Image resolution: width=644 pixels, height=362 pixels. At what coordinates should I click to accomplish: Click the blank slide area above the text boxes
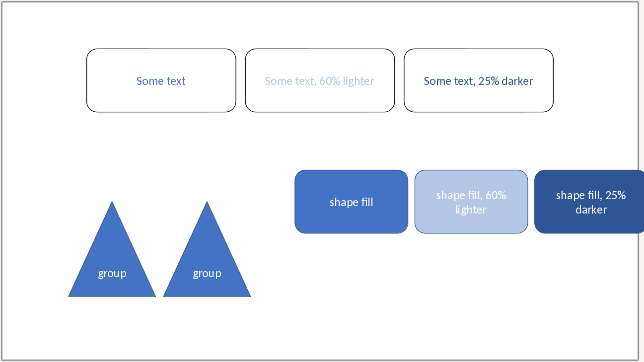point(320,25)
